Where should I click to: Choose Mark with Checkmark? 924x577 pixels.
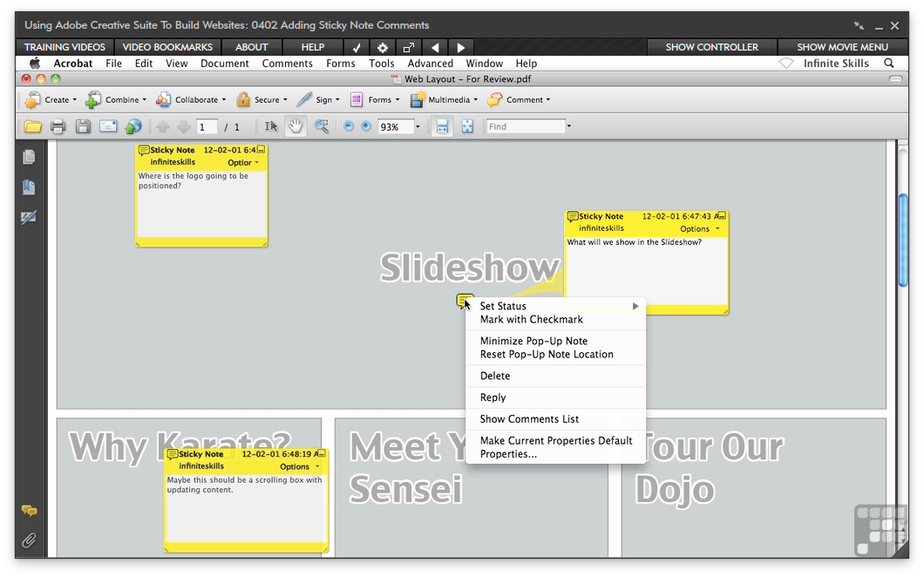[555, 320]
